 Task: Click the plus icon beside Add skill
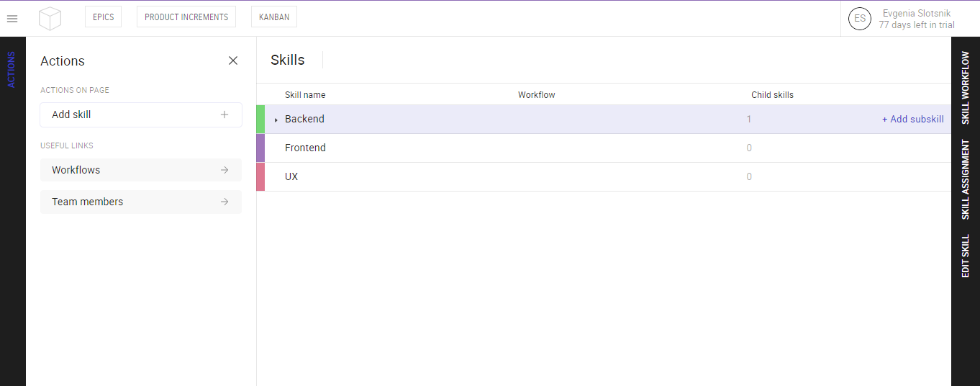click(x=224, y=115)
